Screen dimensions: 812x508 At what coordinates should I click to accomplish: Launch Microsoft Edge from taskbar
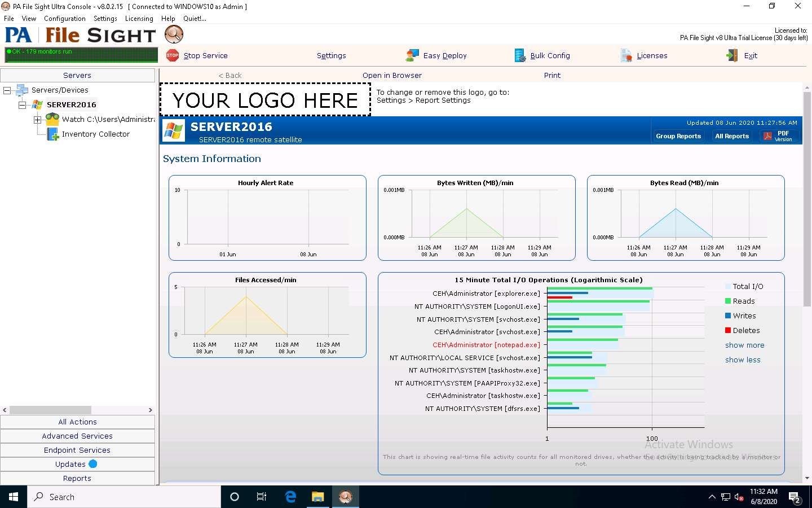pyautogui.click(x=290, y=497)
